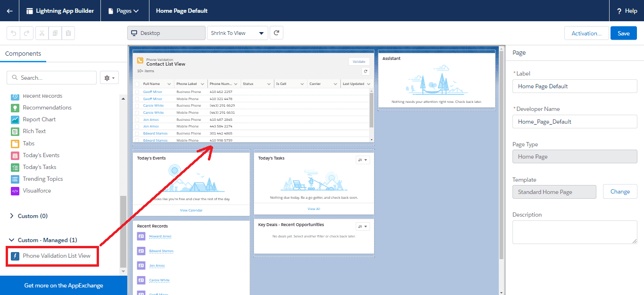Expand the Custom (0) section
Image resolution: width=644 pixels, height=295 pixels.
(x=12, y=216)
